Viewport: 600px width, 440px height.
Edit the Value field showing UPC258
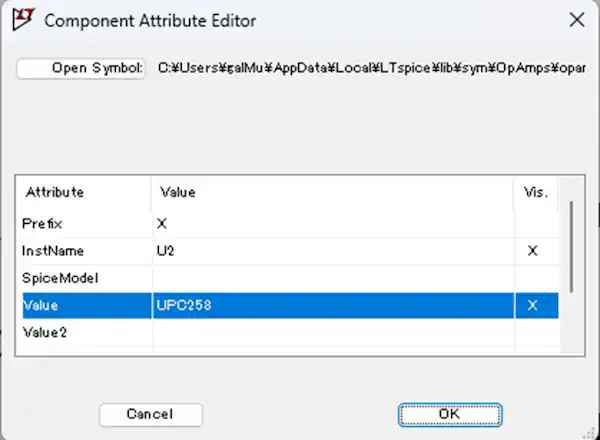tap(330, 306)
